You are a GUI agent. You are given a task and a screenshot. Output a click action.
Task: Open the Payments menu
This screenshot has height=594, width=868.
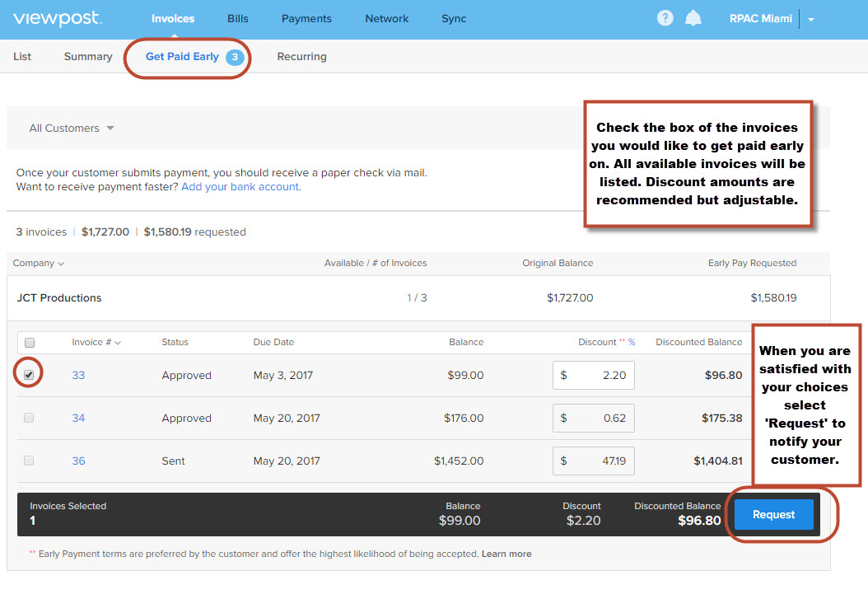306,18
